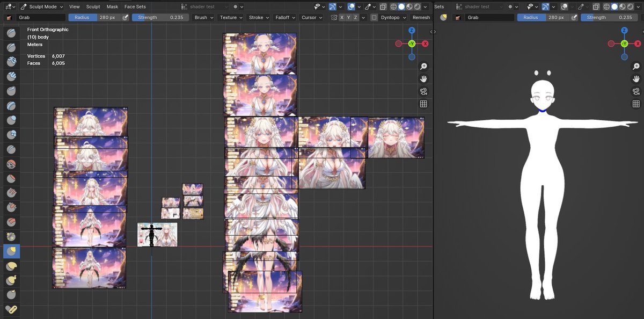644x319 pixels.
Task: Toggle camera view gizmo in right viewport
Action: click(636, 91)
